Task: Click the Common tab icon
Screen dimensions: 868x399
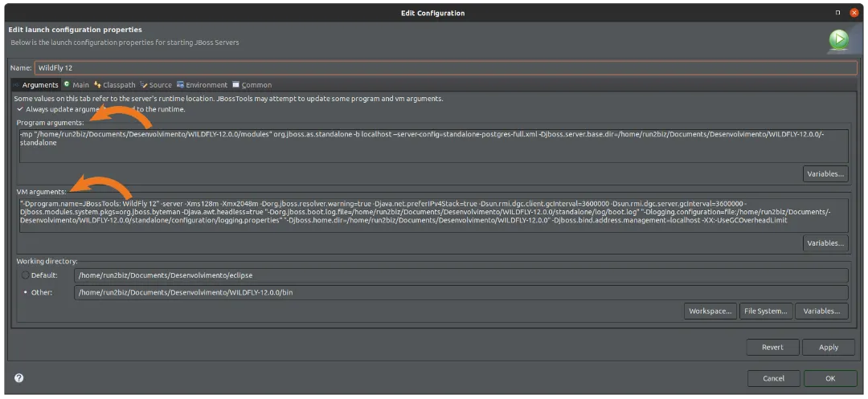Action: click(x=235, y=84)
